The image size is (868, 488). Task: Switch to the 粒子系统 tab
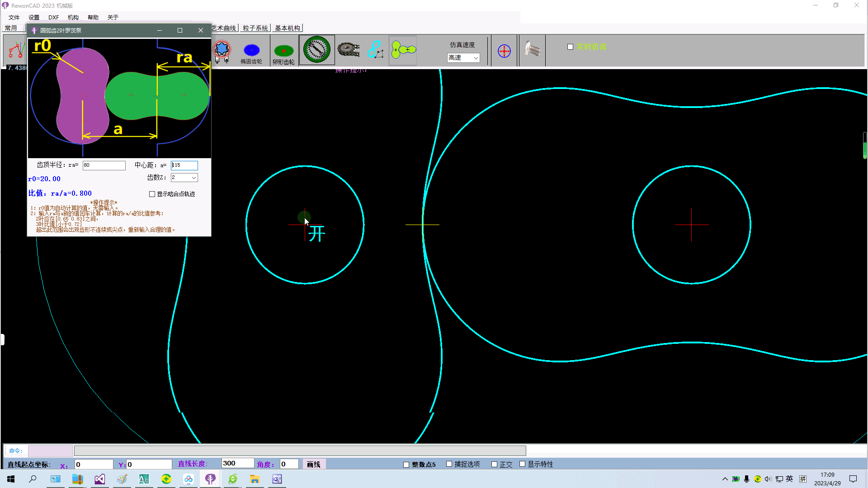255,28
